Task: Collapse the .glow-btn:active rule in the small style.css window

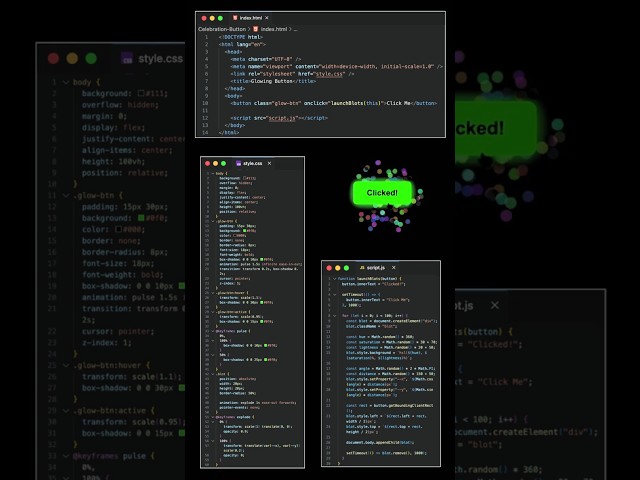Action: click(213, 312)
